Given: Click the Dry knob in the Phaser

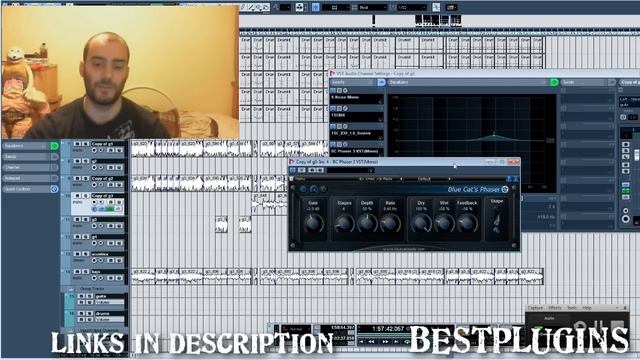Looking at the screenshot, I should coord(421,223).
